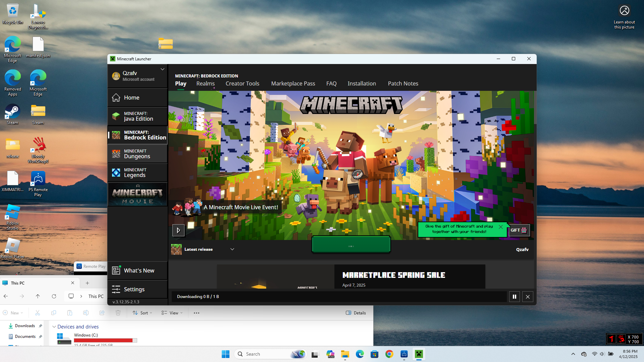Open Microsoft Store from the taskbar
Screen dimensions: 644x362
(x=374, y=354)
